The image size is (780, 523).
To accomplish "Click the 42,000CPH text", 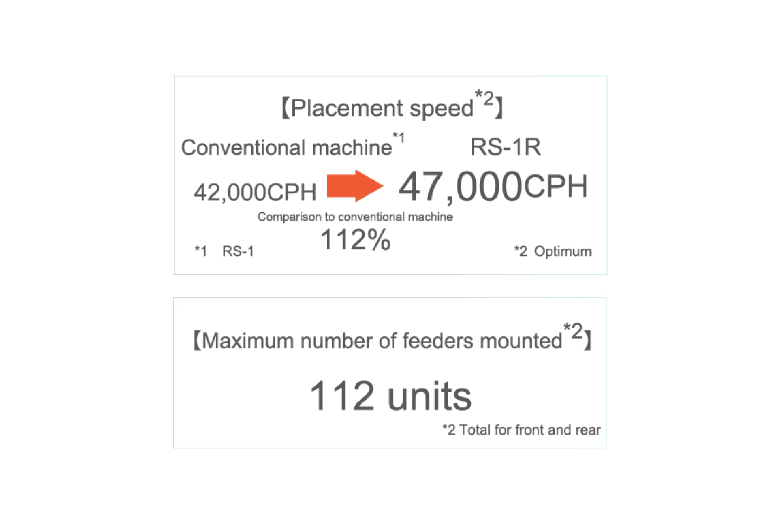I will click(x=255, y=192).
